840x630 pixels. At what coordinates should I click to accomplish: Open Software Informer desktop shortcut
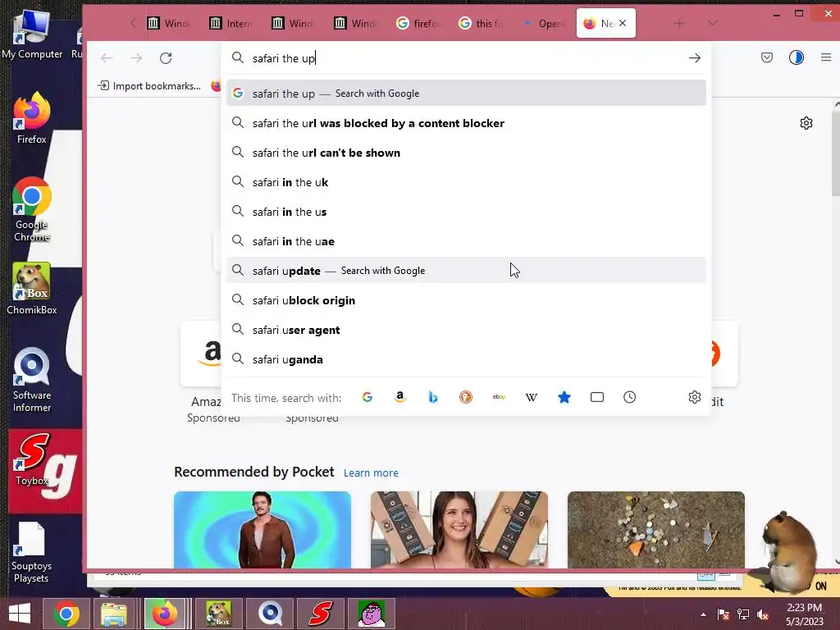coord(32,381)
